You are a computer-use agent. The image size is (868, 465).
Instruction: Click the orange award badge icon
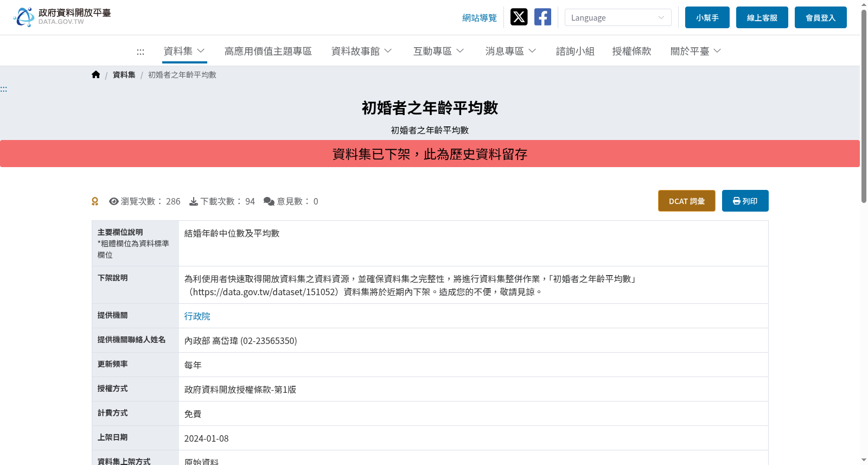point(95,201)
